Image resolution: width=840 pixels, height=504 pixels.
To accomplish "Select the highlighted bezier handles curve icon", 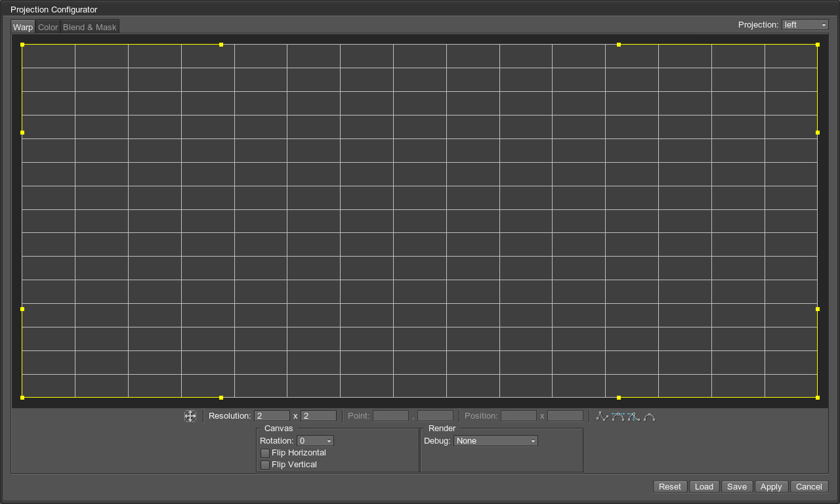I will click(618, 416).
